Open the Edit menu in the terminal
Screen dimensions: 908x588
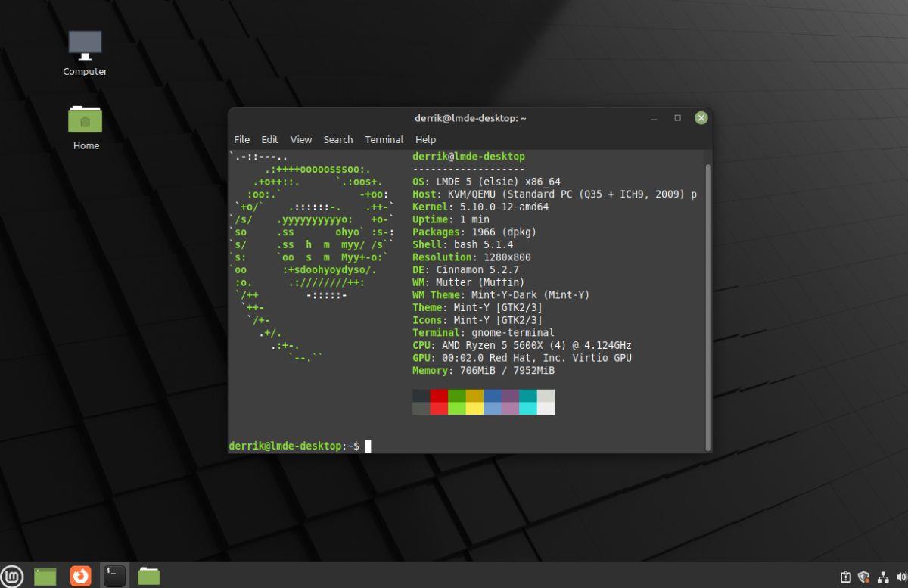tap(269, 139)
